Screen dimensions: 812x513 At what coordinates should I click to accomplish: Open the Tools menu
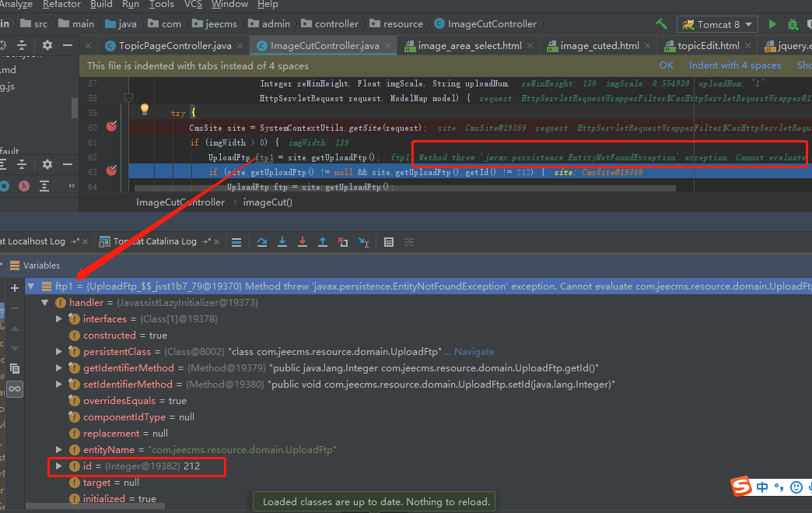(162, 5)
